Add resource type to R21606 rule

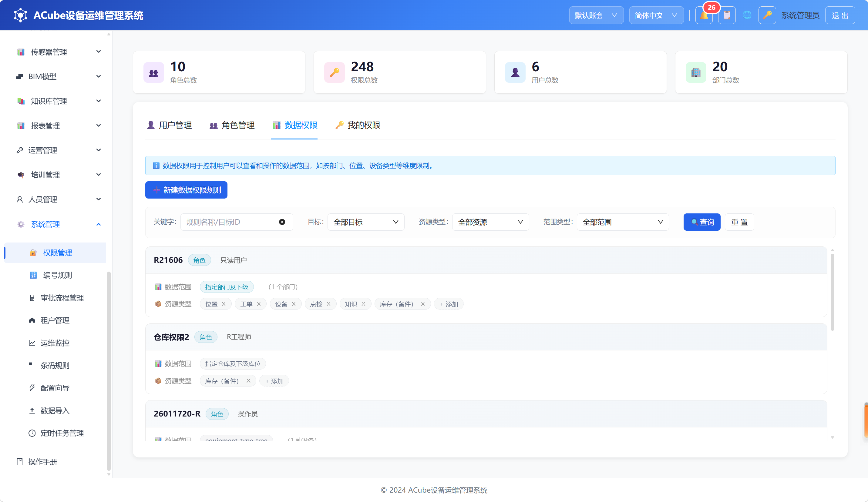pyautogui.click(x=449, y=304)
